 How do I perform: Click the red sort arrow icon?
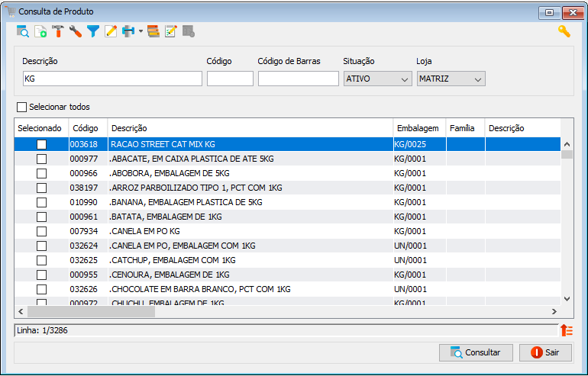point(566,330)
